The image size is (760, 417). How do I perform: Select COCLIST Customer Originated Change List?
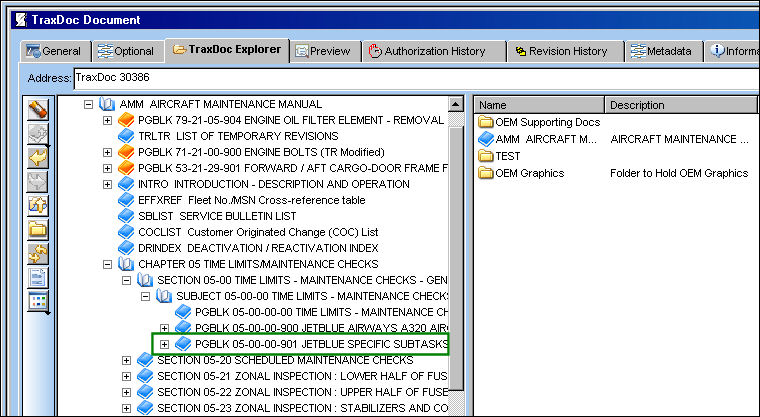(x=258, y=232)
